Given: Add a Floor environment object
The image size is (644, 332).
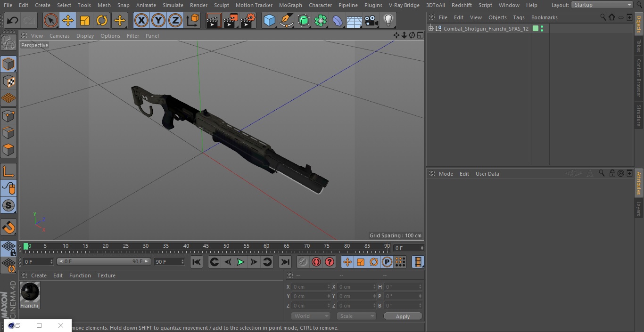Looking at the screenshot, I should click(x=354, y=21).
